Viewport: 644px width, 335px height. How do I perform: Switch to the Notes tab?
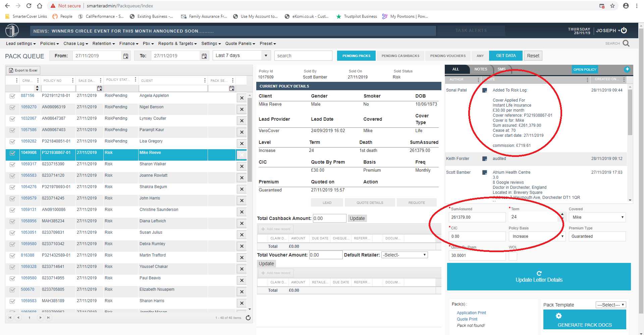coord(481,69)
